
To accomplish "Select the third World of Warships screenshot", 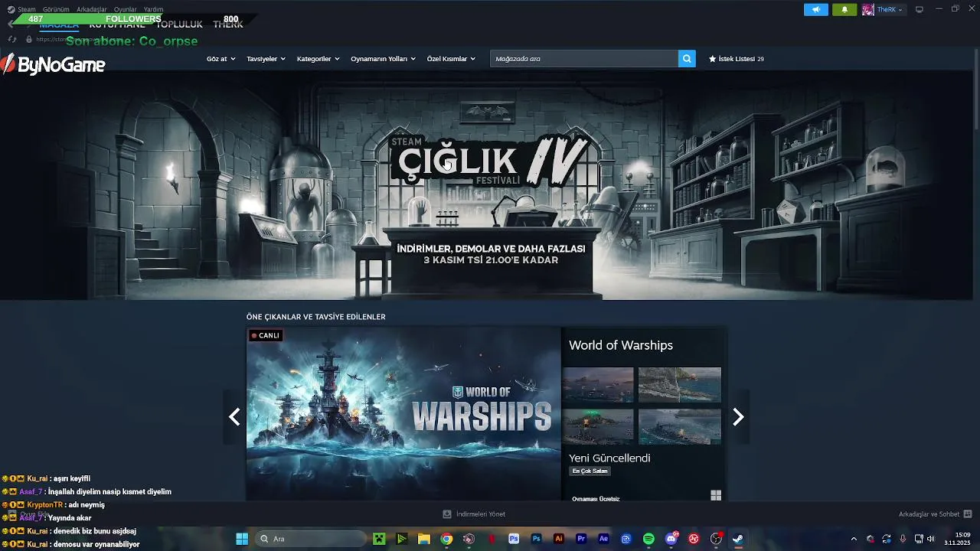I will [598, 426].
